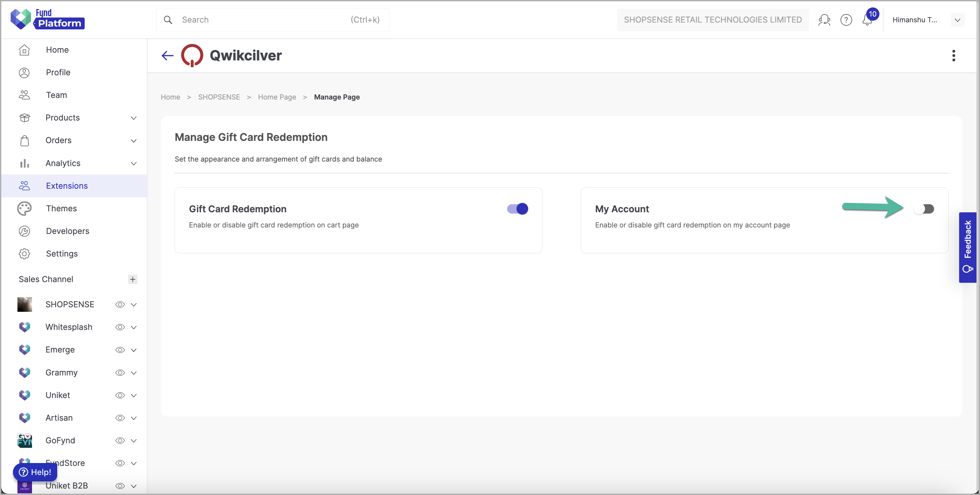The width and height of the screenshot is (980, 495).
Task: Enable the My Account toggle
Action: [x=924, y=209]
